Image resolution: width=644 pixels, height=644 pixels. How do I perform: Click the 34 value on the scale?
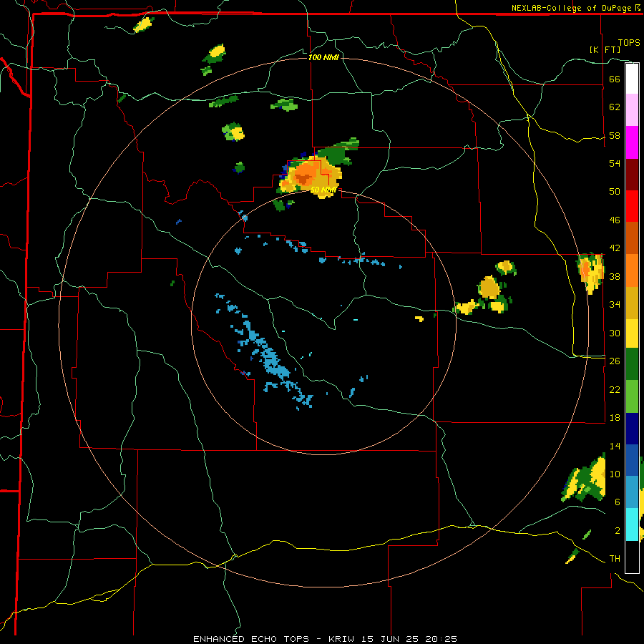[x=615, y=304]
